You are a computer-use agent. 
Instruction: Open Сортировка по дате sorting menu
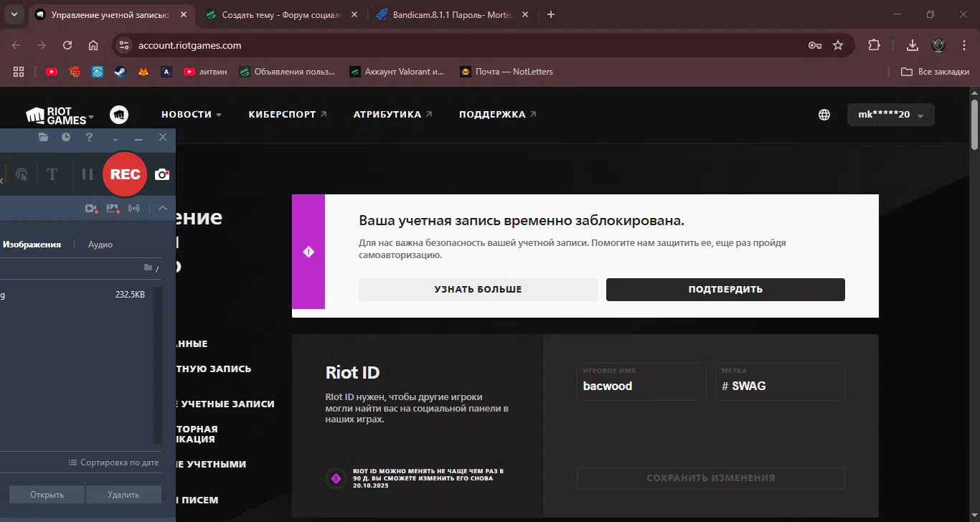click(x=114, y=462)
